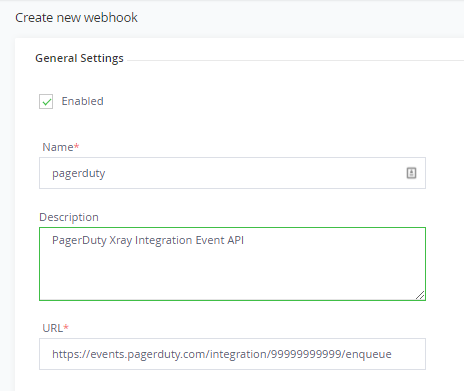
Task: Click the URL input field
Action: [x=232, y=354]
